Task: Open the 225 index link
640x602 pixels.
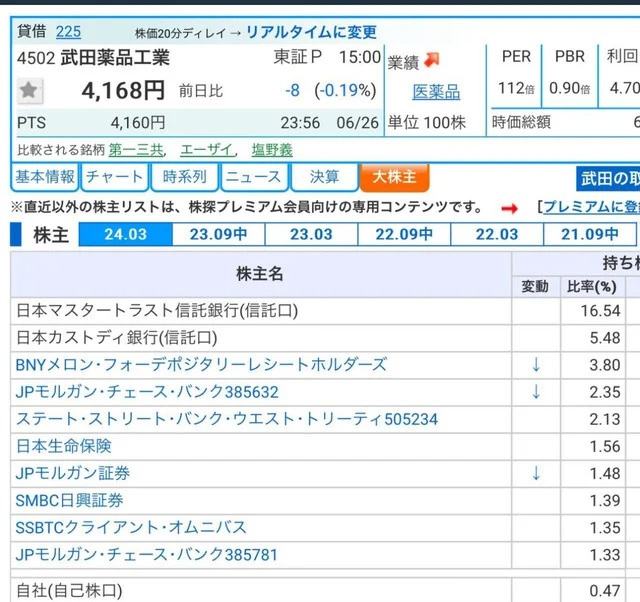Action: (x=68, y=32)
